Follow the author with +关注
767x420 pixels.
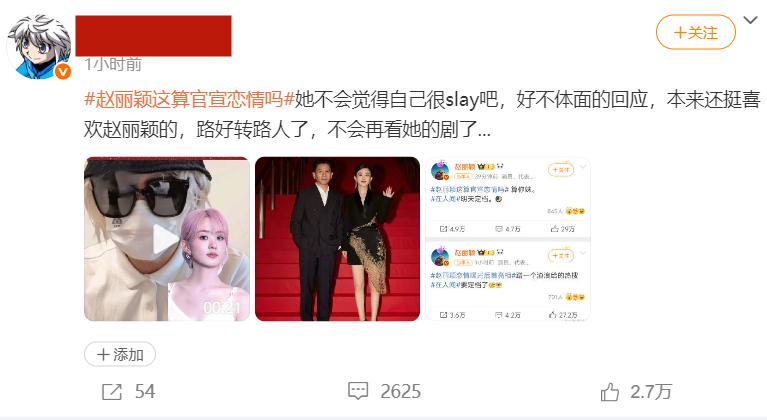click(x=696, y=32)
